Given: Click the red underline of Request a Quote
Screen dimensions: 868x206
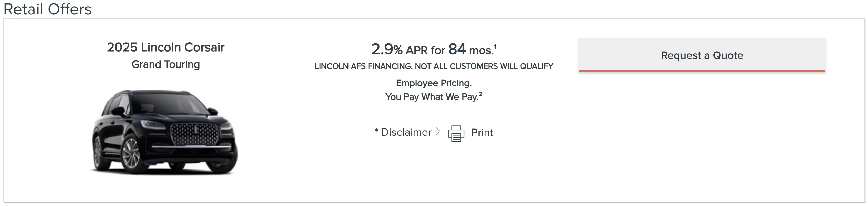Looking at the screenshot, I should point(702,71).
